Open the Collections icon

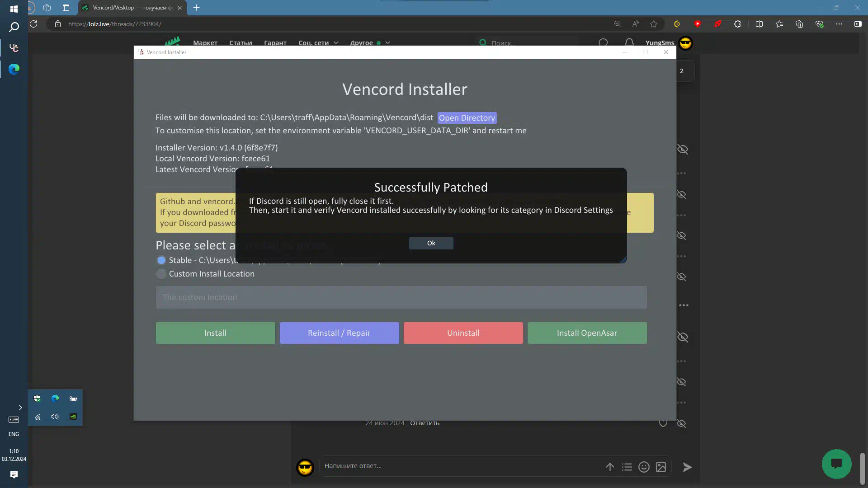point(799,24)
